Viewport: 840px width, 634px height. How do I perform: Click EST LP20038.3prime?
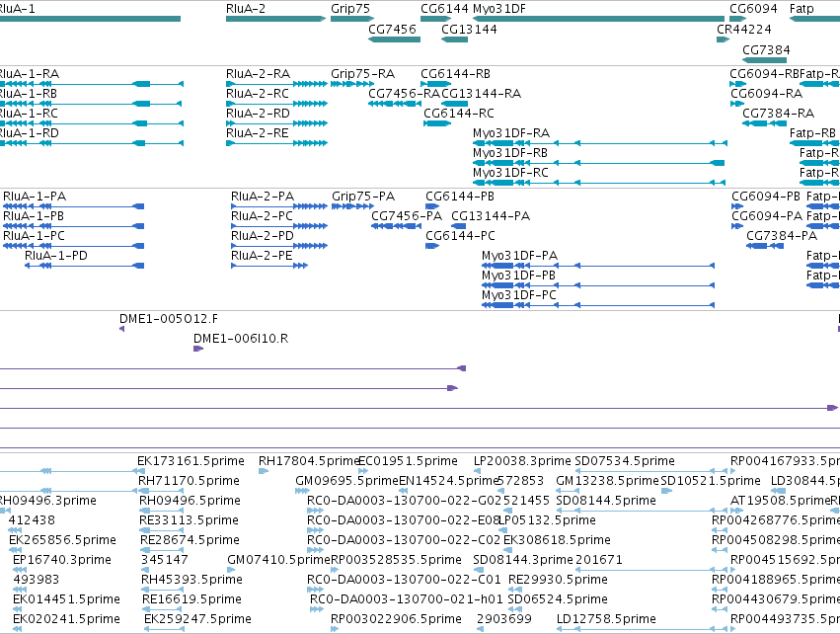point(522,461)
